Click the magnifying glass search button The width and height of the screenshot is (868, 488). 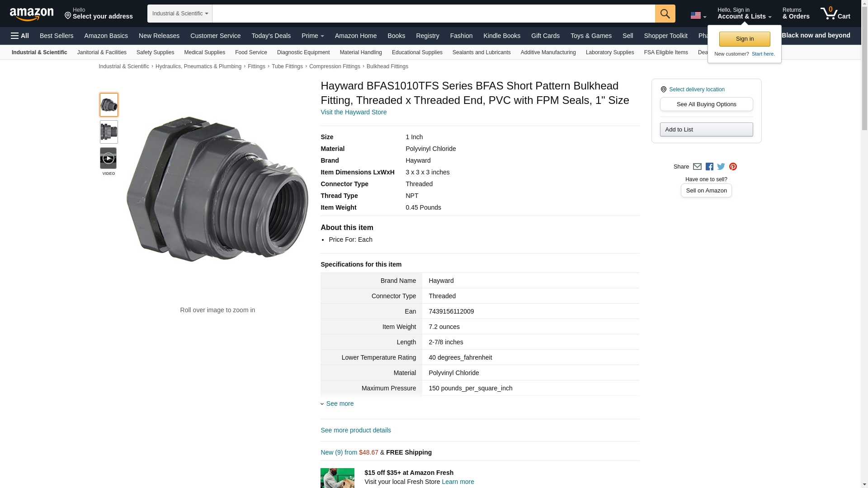(x=665, y=14)
